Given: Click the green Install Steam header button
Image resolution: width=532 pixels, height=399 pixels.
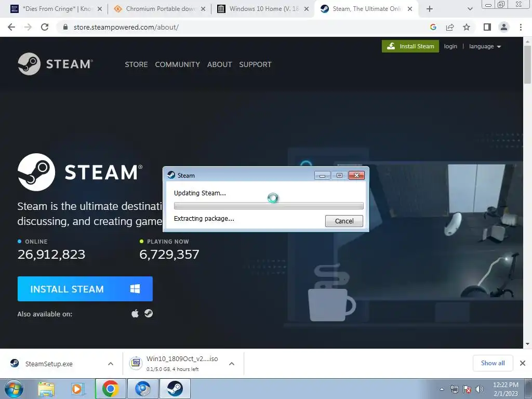Looking at the screenshot, I should [x=410, y=46].
